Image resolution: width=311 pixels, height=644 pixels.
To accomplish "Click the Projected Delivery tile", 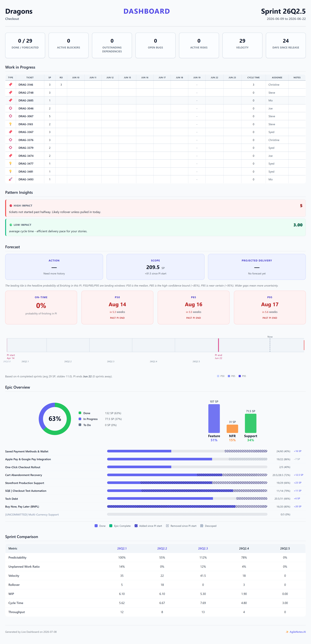I will click(x=257, y=267).
